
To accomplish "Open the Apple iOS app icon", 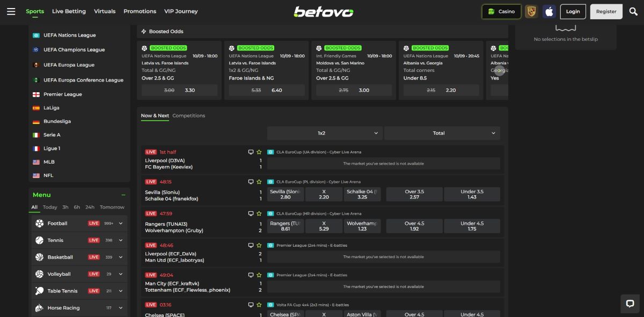I will pos(548,11).
